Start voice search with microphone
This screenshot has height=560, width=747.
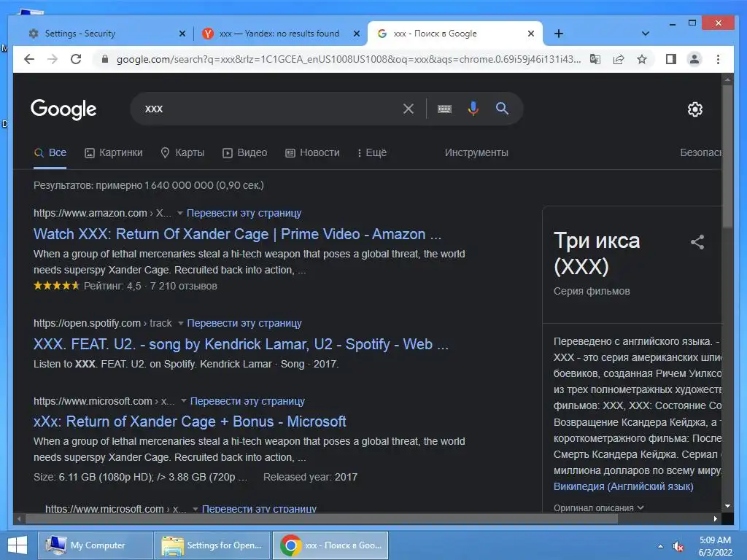point(473,109)
